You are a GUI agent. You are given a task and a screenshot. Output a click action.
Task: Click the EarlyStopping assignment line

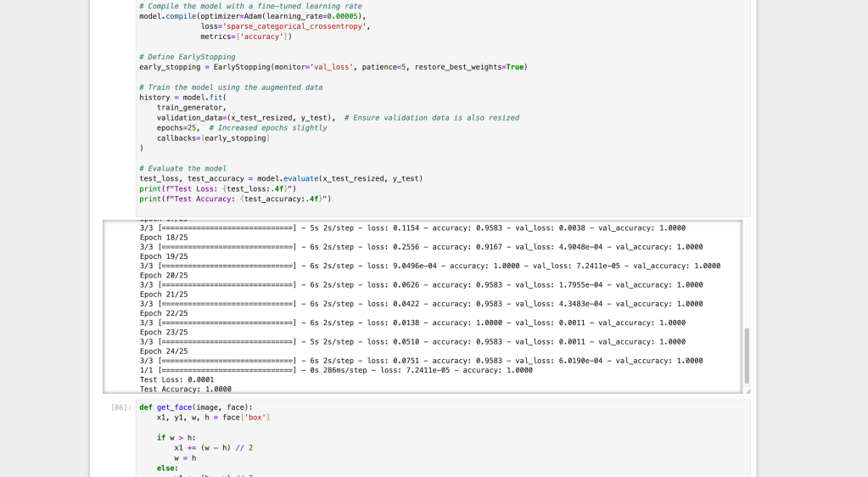tap(333, 66)
